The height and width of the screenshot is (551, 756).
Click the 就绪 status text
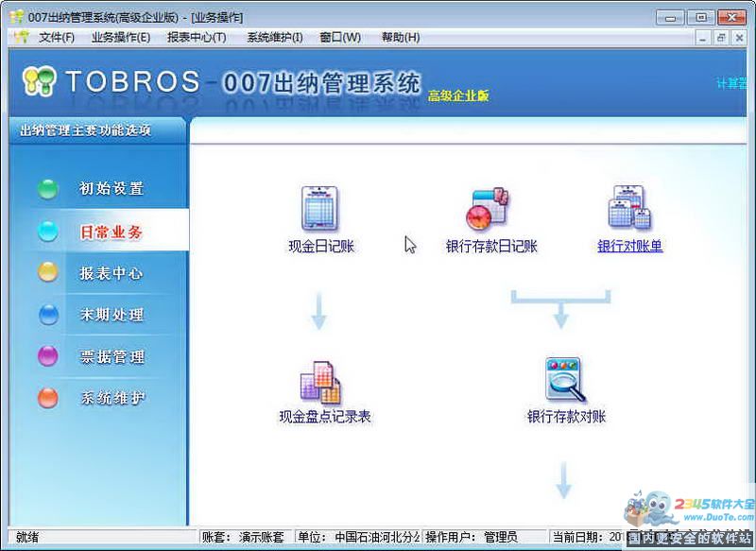(27, 537)
